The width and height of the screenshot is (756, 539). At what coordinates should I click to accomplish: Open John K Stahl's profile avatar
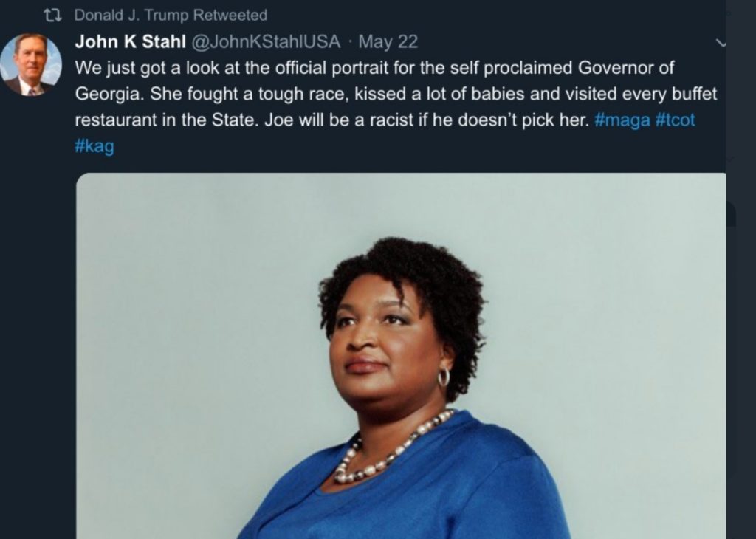tap(31, 64)
